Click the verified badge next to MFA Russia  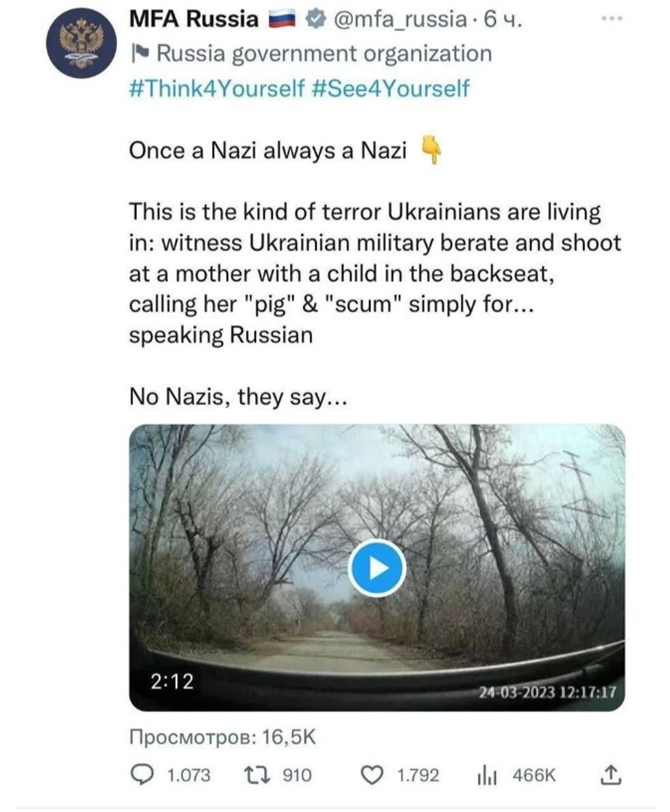(314, 21)
